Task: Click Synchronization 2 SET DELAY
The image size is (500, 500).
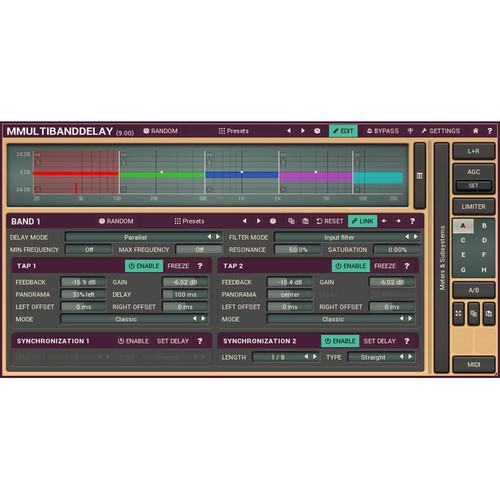Action: pos(380,341)
